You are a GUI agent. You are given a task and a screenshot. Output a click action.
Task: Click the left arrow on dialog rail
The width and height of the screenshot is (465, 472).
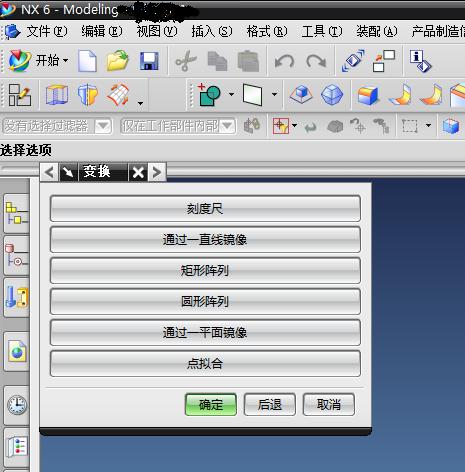pos(49,172)
